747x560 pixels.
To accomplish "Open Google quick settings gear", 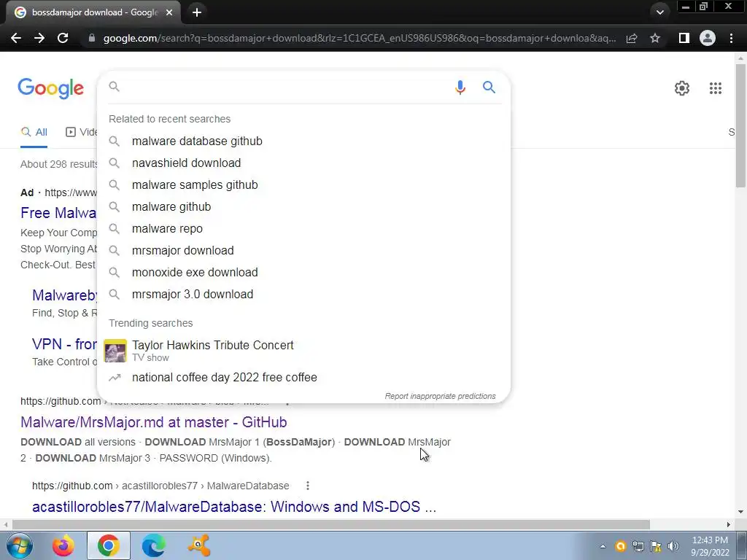I will click(x=682, y=88).
